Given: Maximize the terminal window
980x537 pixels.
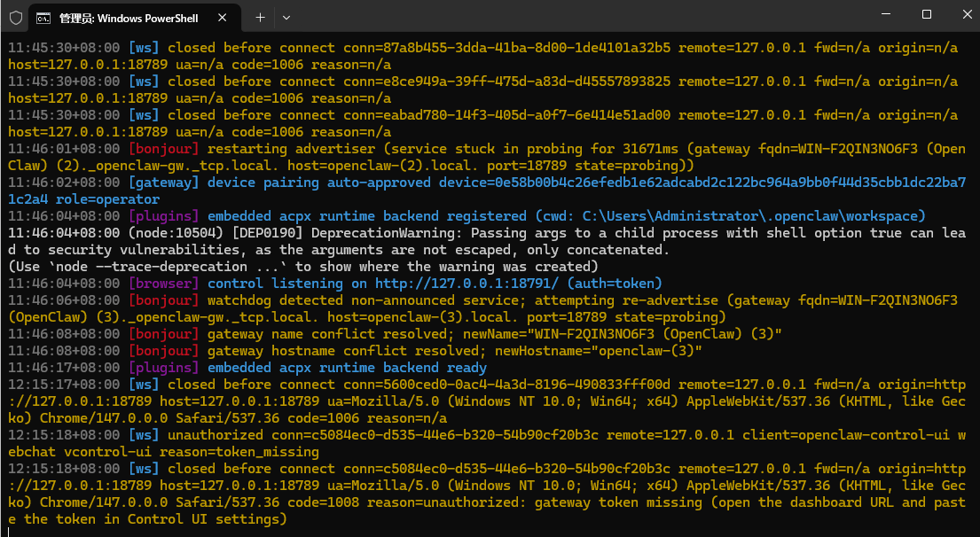Looking at the screenshot, I should click(x=927, y=14).
